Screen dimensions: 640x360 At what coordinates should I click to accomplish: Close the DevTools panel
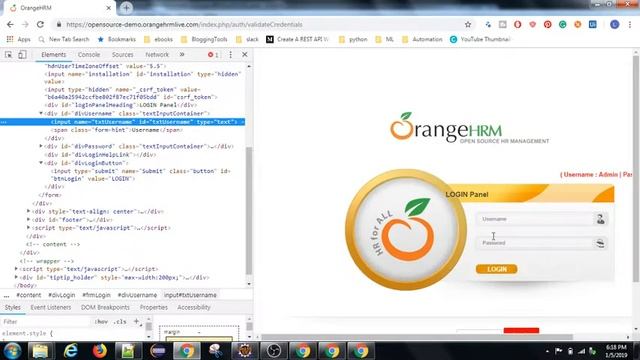[244, 54]
